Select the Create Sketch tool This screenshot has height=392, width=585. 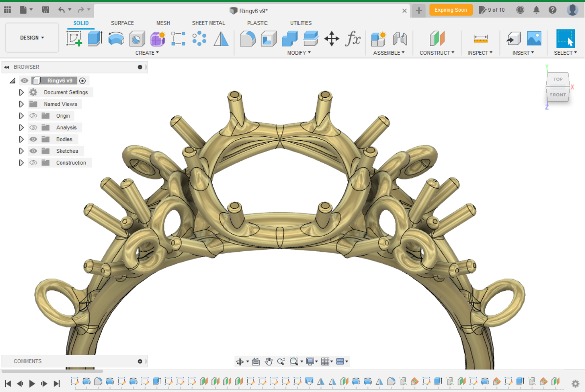74,39
